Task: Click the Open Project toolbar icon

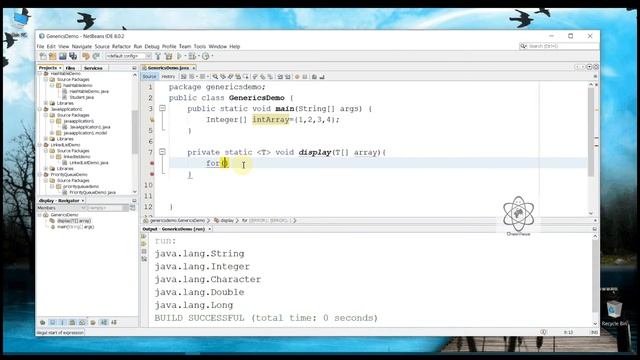Action: 62,56
